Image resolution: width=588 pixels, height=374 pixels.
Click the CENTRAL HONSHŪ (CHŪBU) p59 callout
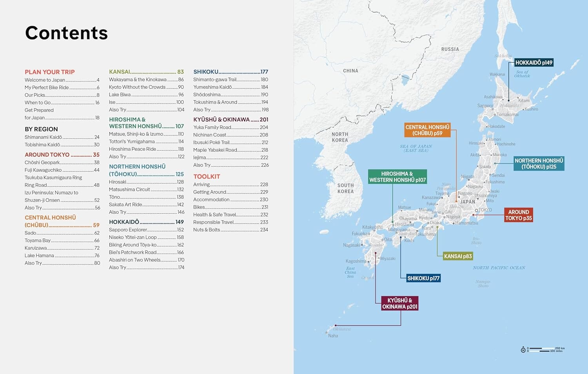click(x=428, y=130)
